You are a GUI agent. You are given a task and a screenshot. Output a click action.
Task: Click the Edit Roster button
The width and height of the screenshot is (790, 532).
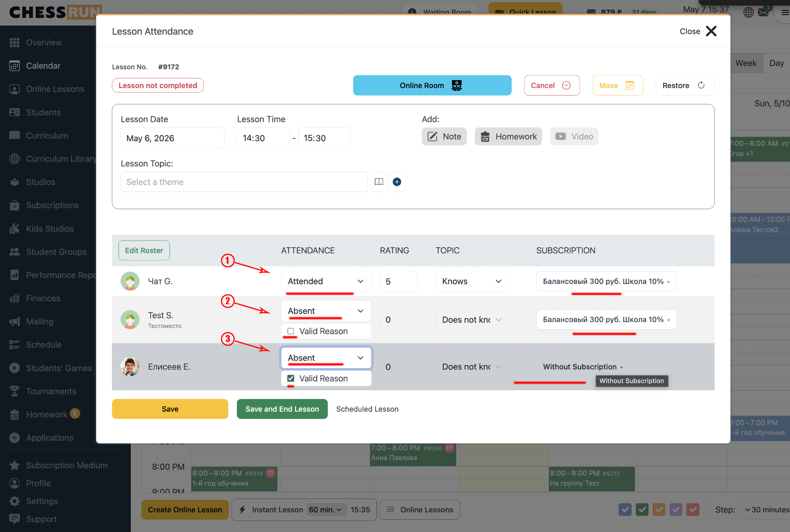144,251
